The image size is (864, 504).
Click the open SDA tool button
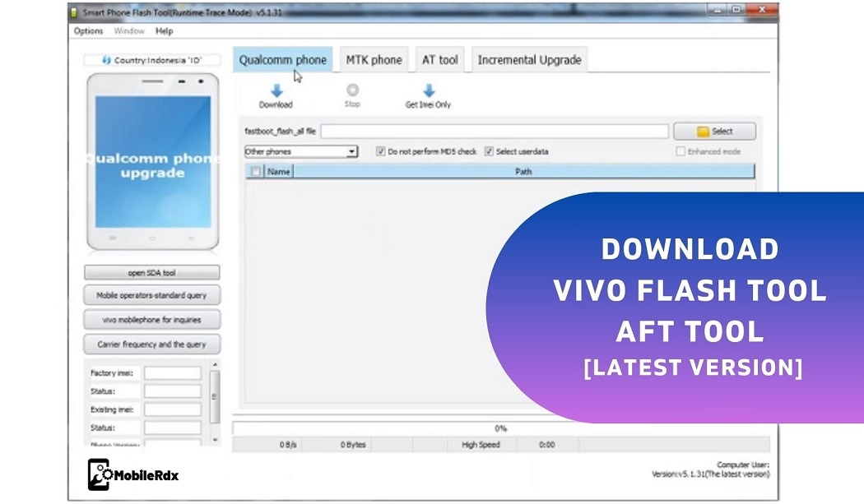tap(151, 271)
